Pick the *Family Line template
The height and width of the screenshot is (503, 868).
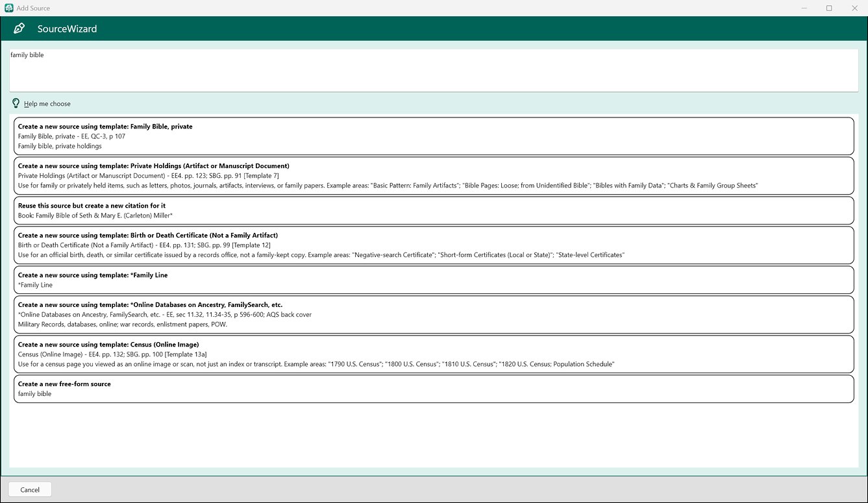pos(434,280)
